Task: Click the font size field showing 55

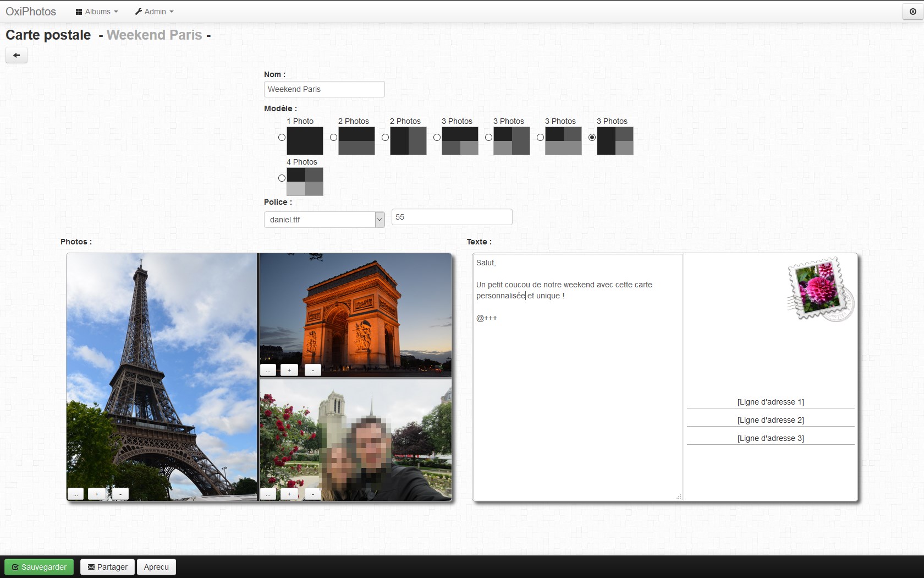Action: click(452, 217)
